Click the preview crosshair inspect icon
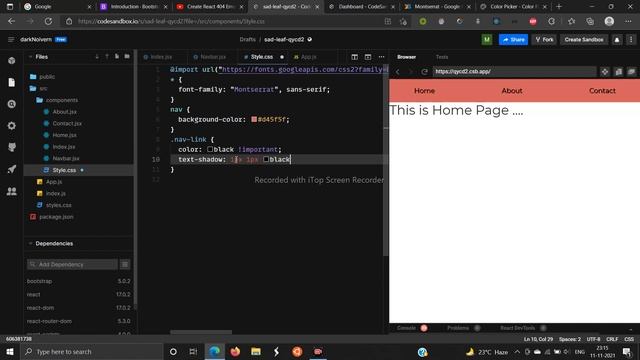The height and width of the screenshot is (360, 640). pos(604,72)
